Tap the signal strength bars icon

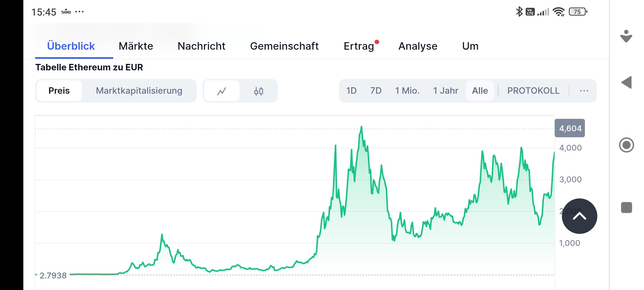click(543, 12)
